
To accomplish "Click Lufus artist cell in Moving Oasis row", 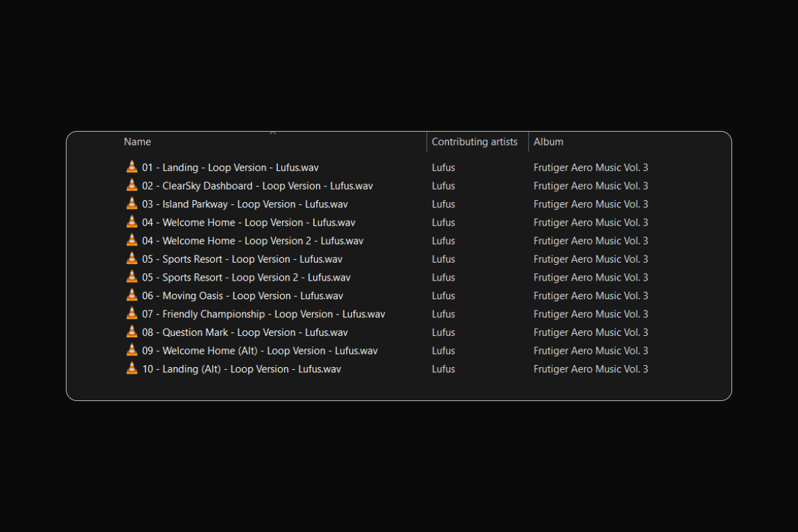I will coord(444,296).
